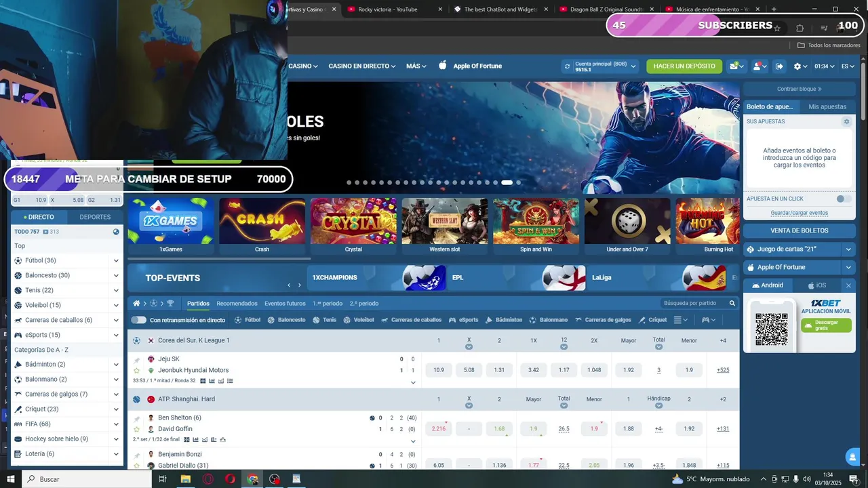Filter events by Balonmano
Viewport: 868px width, 488px height.
549,320
